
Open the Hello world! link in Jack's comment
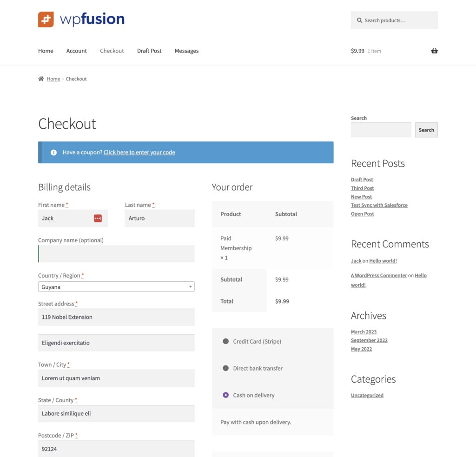(x=383, y=261)
